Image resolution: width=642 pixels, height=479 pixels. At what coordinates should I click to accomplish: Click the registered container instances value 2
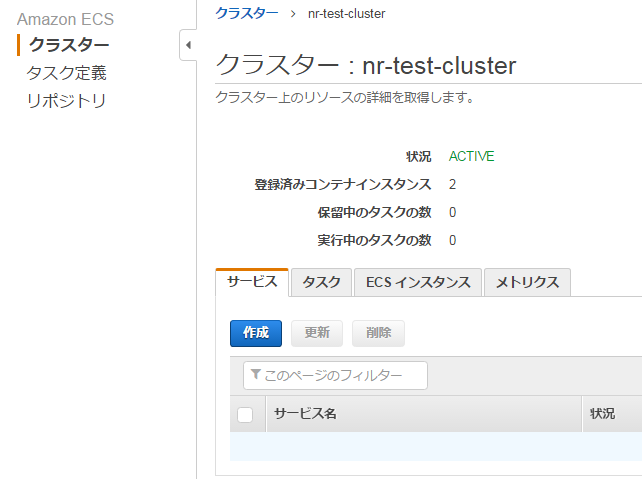[452, 184]
